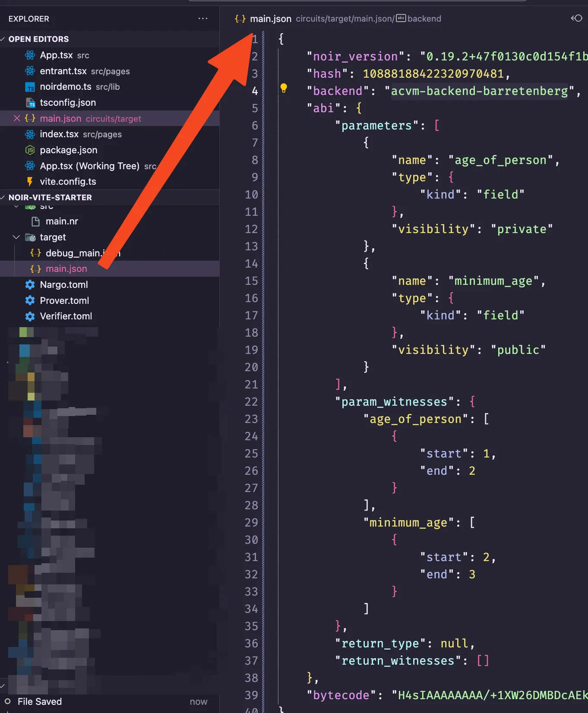Click the "public" visibility value
Viewport: 588px width, 713px height.
518,350
